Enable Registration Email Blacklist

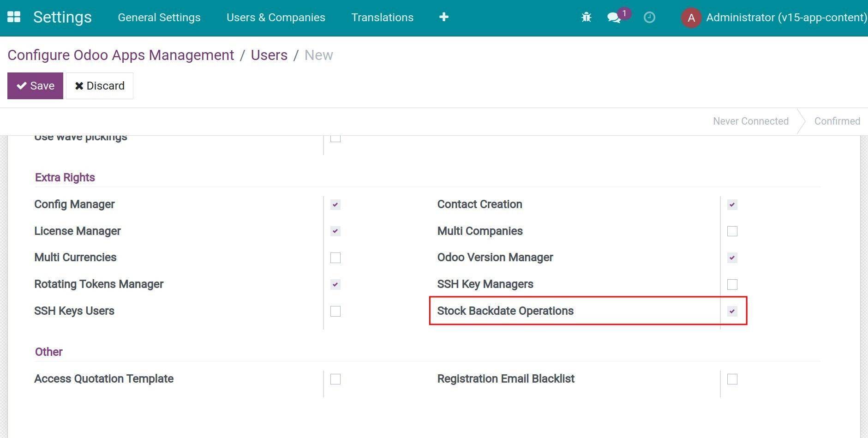pos(732,378)
